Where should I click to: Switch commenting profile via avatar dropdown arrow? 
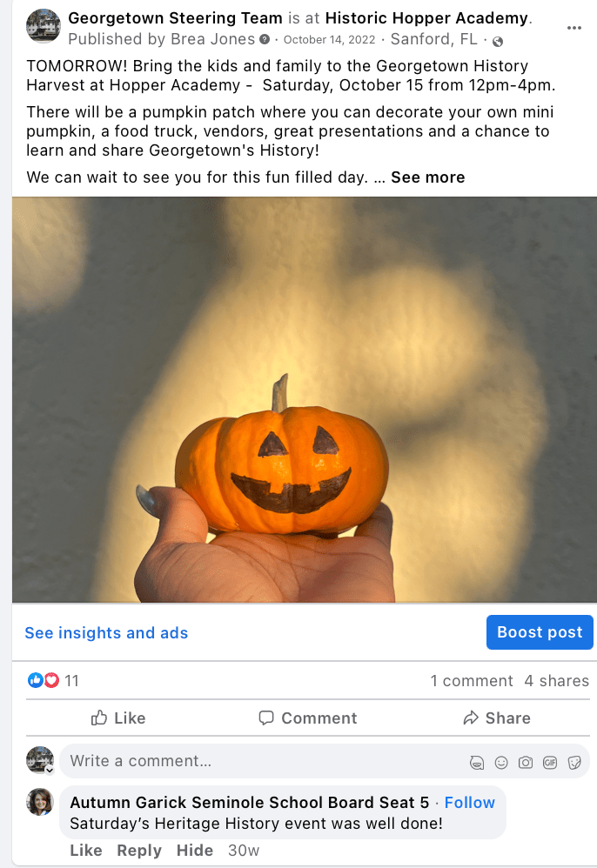50,770
